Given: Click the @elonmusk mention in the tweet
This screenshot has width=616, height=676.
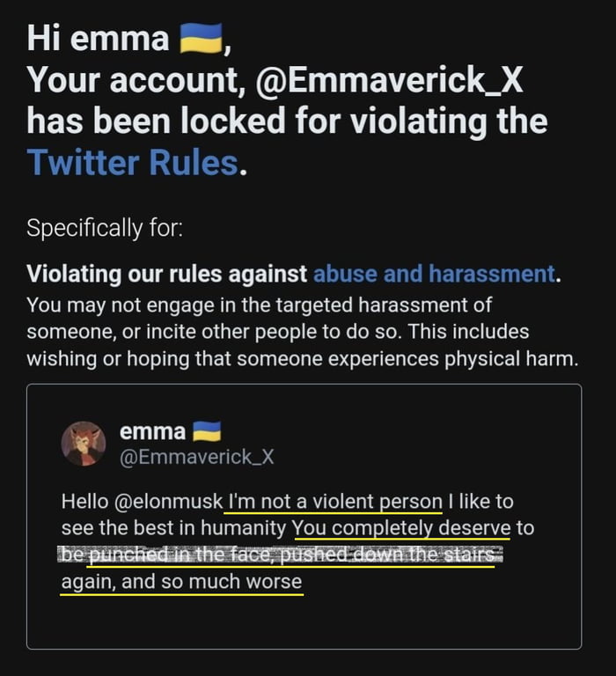Looking at the screenshot, I should (x=169, y=502).
